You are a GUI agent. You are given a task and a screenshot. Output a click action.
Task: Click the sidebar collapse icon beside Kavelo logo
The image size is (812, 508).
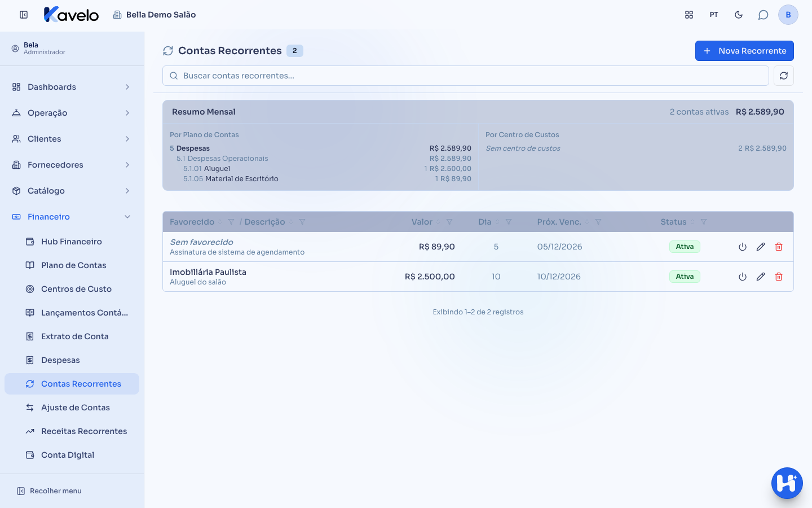point(24,15)
